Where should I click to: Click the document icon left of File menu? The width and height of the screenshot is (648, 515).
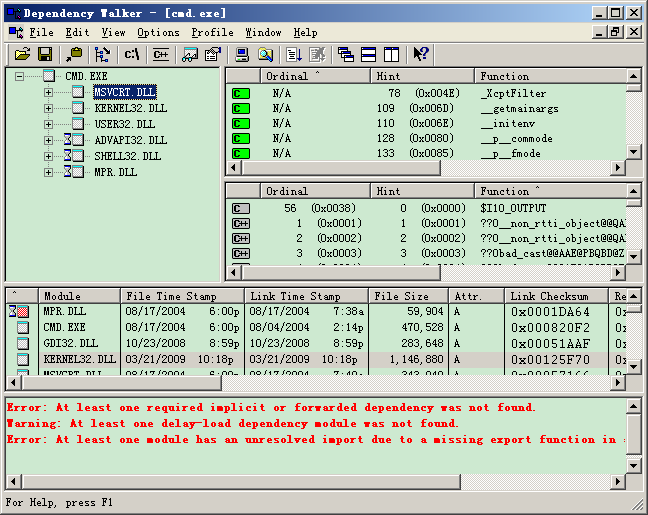click(x=16, y=32)
